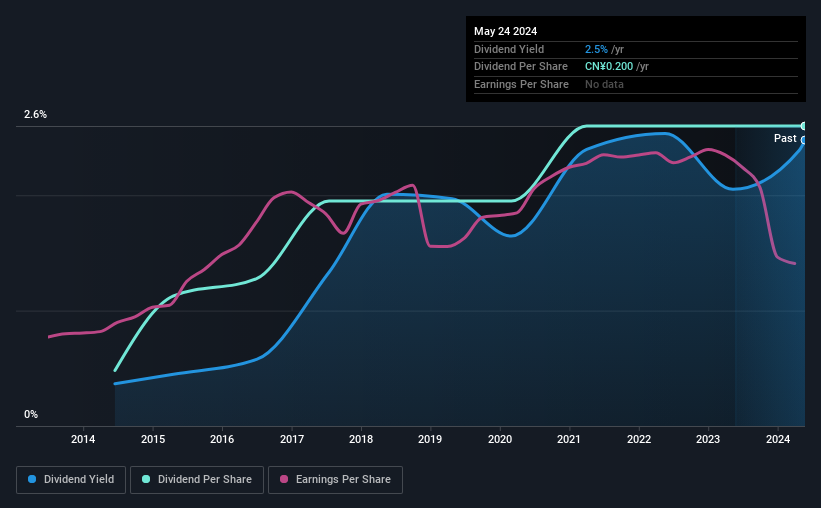Click the May 24 2024 tooltip date header
821x508 pixels.
coord(505,31)
